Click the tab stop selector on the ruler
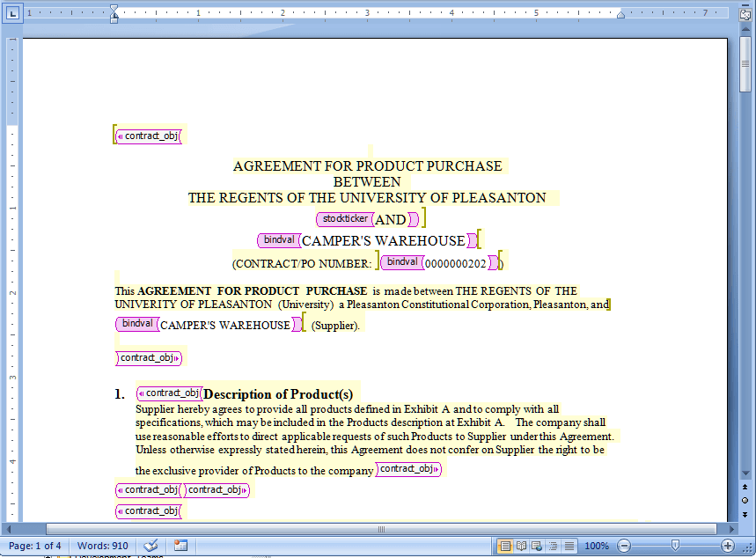Screen dimensions: 756x558 point(12,13)
